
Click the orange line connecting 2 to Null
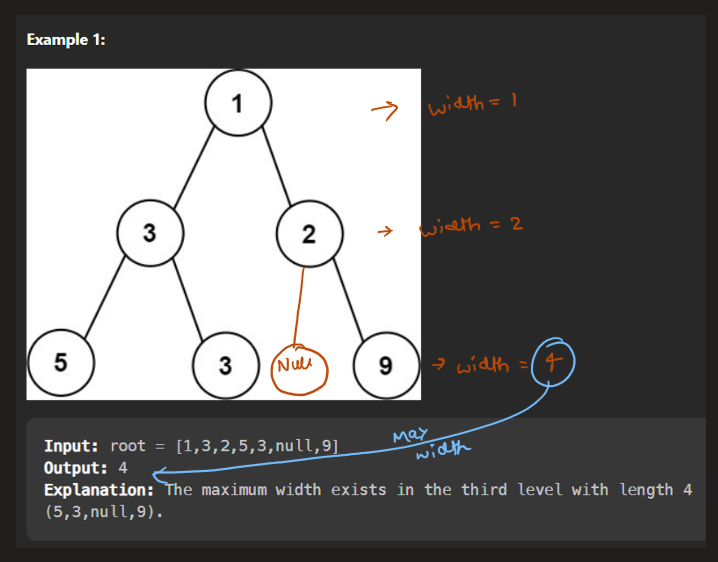[x=298, y=300]
